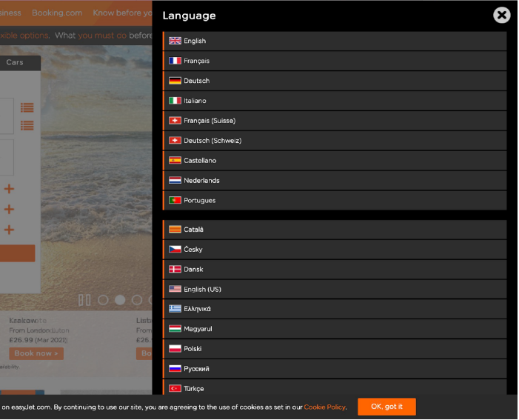Click the bottom plus stepper
Image resolution: width=519 pixels, height=420 pixels.
[x=9, y=230]
